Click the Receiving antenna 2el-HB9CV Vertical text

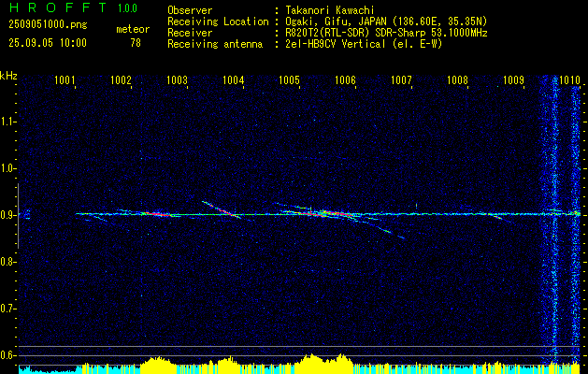pos(364,44)
